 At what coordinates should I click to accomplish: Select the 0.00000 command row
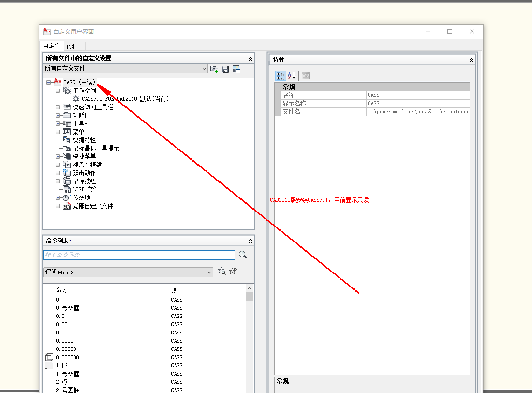pos(66,349)
